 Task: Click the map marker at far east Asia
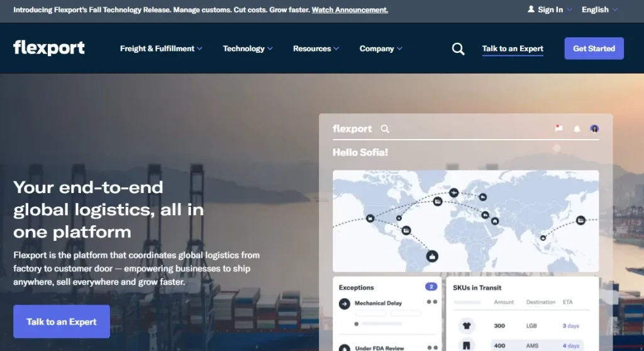coord(580,221)
